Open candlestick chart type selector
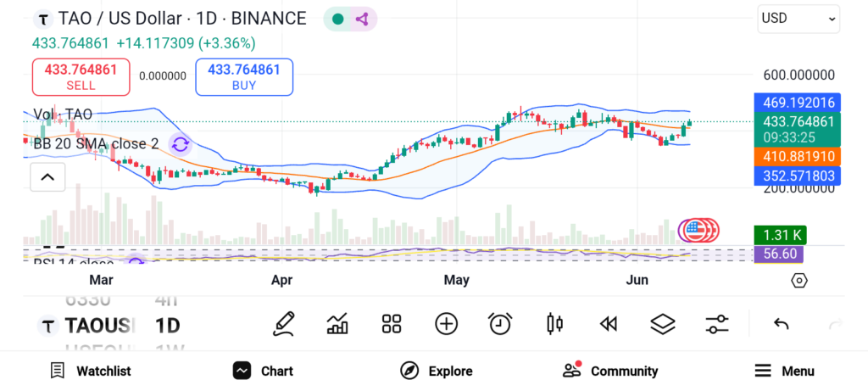868x391 pixels. click(555, 323)
